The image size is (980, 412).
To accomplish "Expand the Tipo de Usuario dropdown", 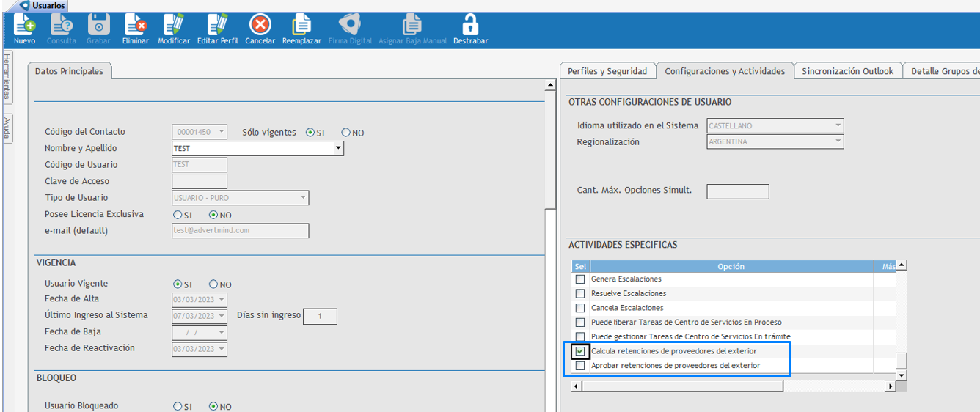I will coord(303,198).
